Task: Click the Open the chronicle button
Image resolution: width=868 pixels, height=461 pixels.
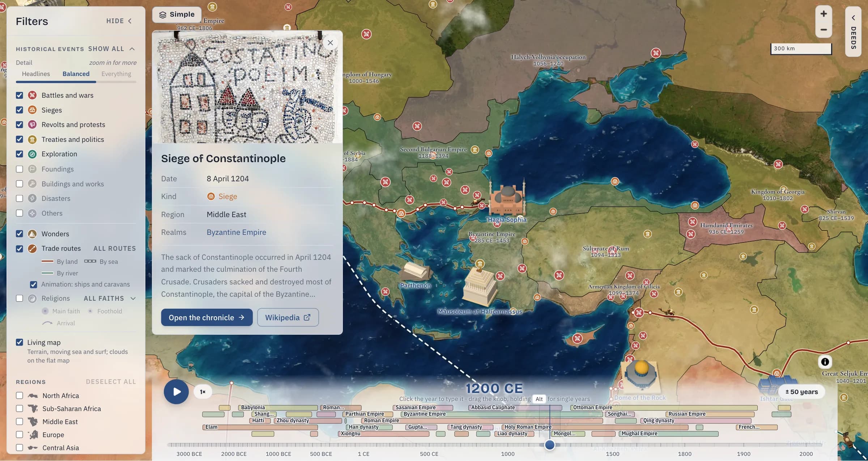Action: [x=207, y=317]
